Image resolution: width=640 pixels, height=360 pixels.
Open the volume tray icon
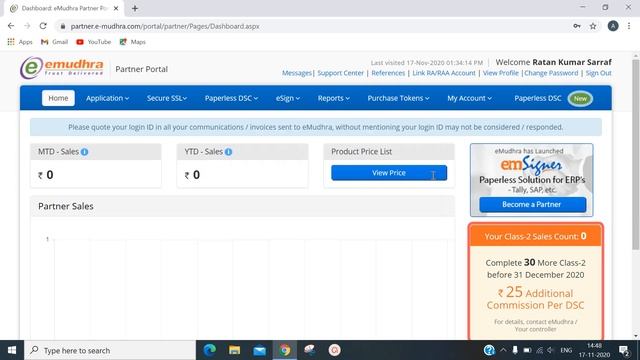click(551, 350)
